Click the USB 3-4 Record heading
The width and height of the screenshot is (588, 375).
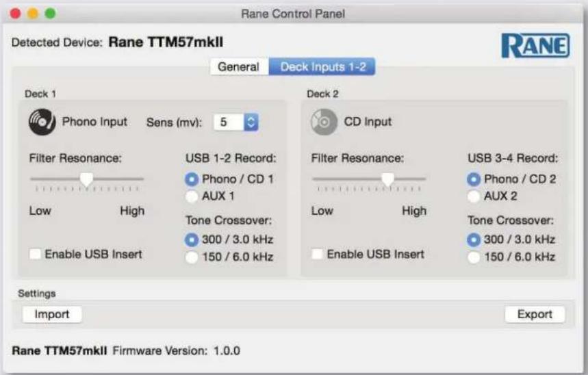pos(513,158)
